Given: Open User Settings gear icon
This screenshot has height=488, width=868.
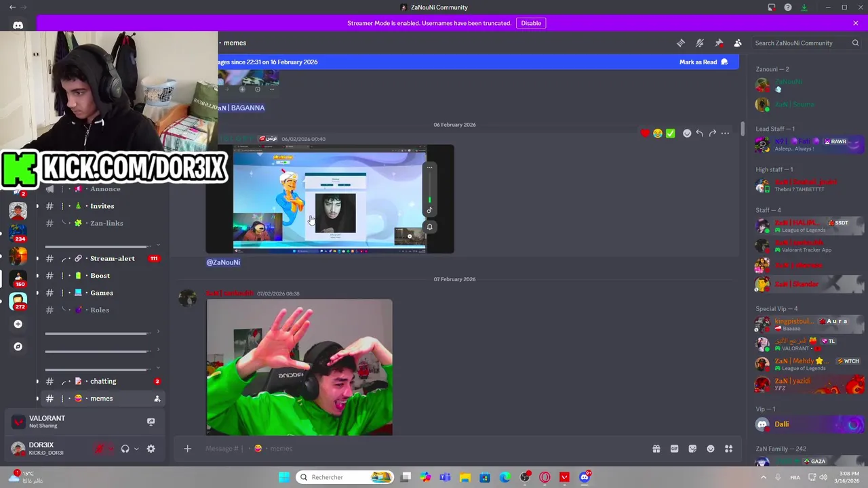Looking at the screenshot, I should click(151, 449).
